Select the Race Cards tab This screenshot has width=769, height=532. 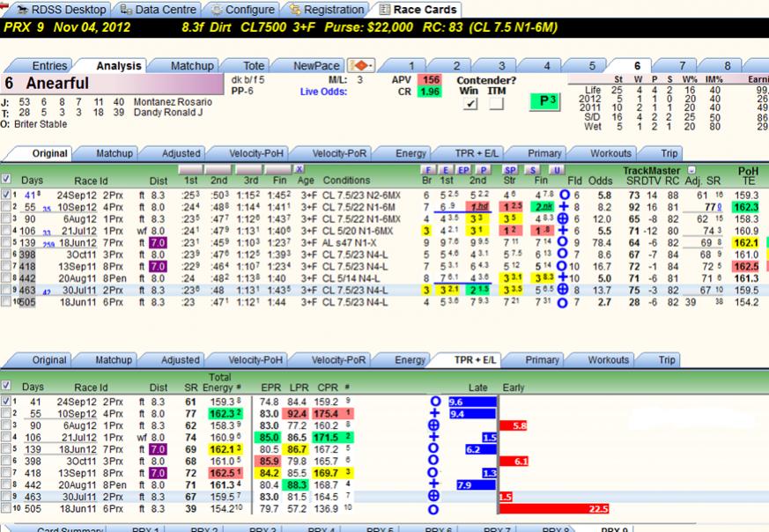click(418, 10)
